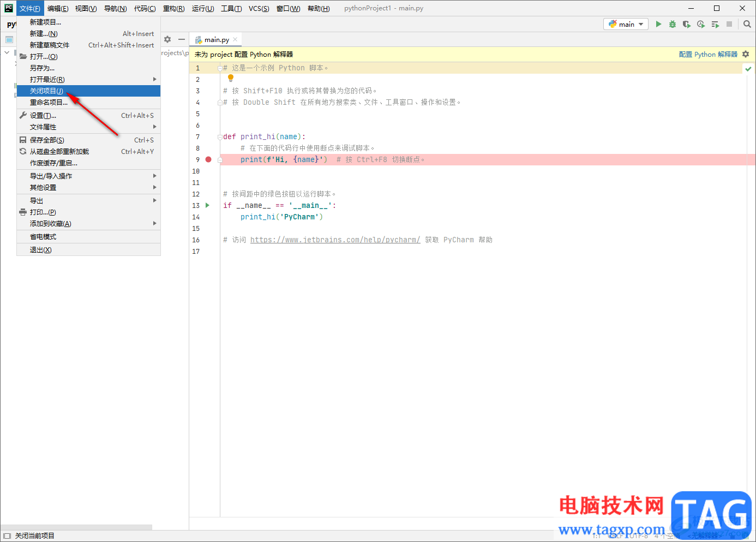Choose 新建...(N) menu entry

pos(88,33)
